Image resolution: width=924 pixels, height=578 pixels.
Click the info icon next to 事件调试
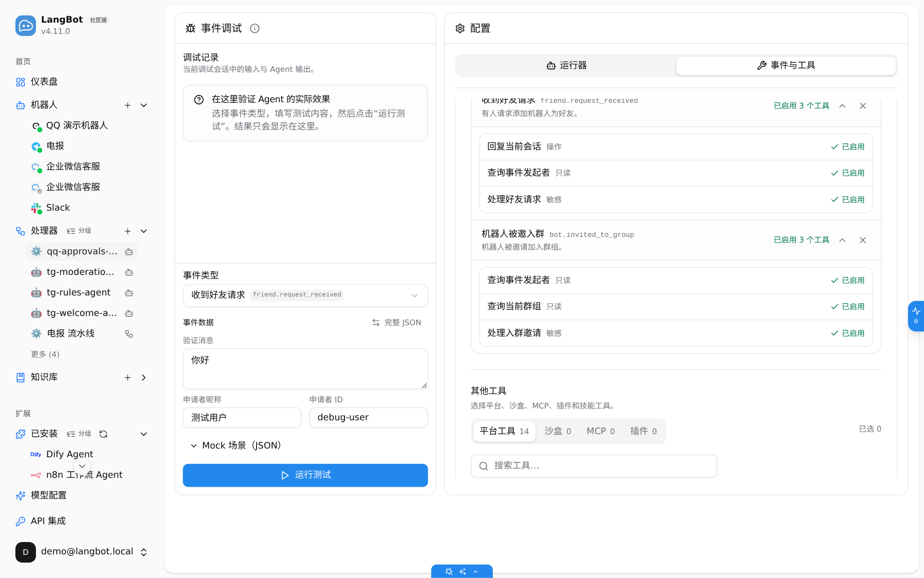255,28
